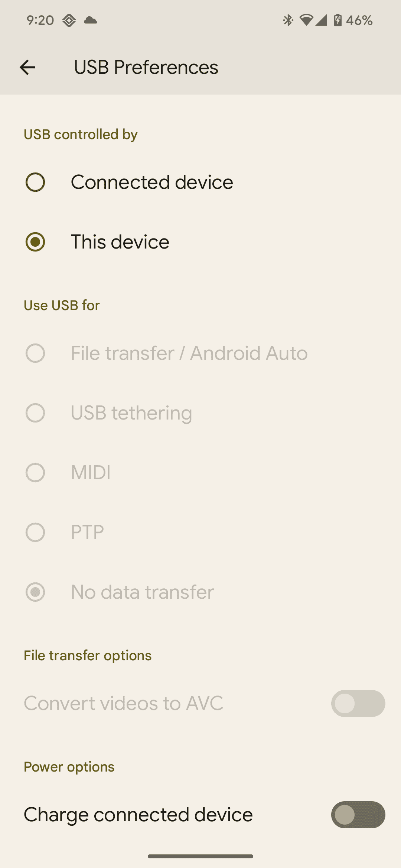This screenshot has width=401, height=868.
Task: Choose File transfer / Android Auto option
Action: 200,353
